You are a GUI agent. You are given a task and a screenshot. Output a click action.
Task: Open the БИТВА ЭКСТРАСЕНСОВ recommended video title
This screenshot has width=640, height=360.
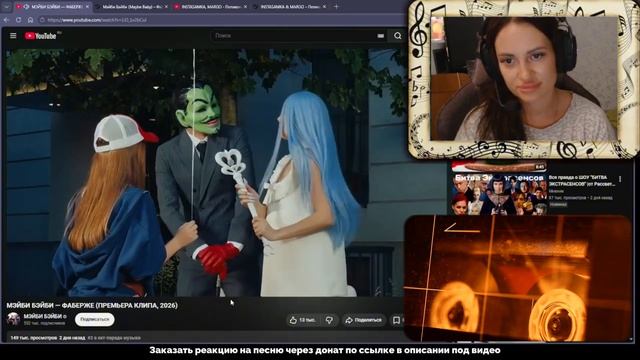click(582, 181)
